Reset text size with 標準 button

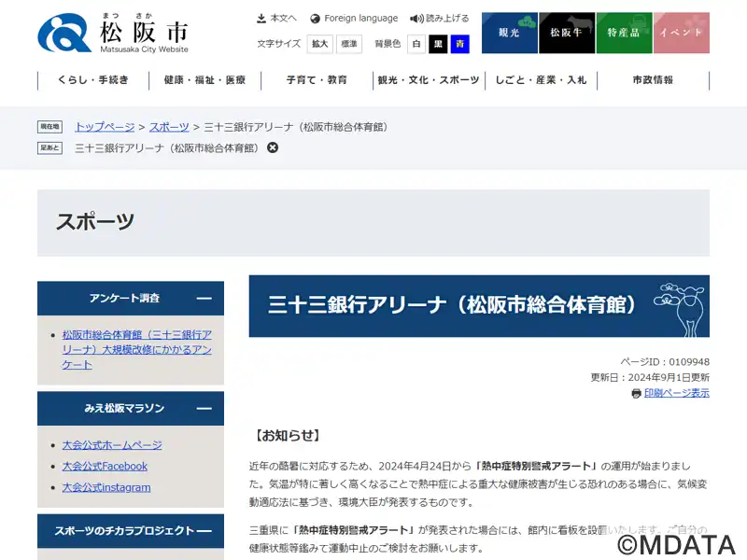tap(348, 44)
